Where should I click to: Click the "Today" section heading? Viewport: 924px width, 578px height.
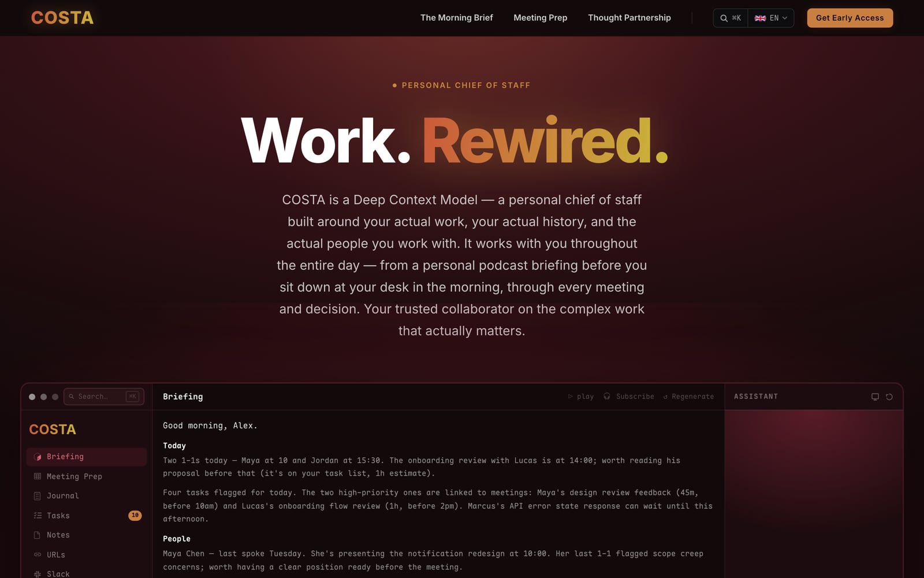[174, 446]
